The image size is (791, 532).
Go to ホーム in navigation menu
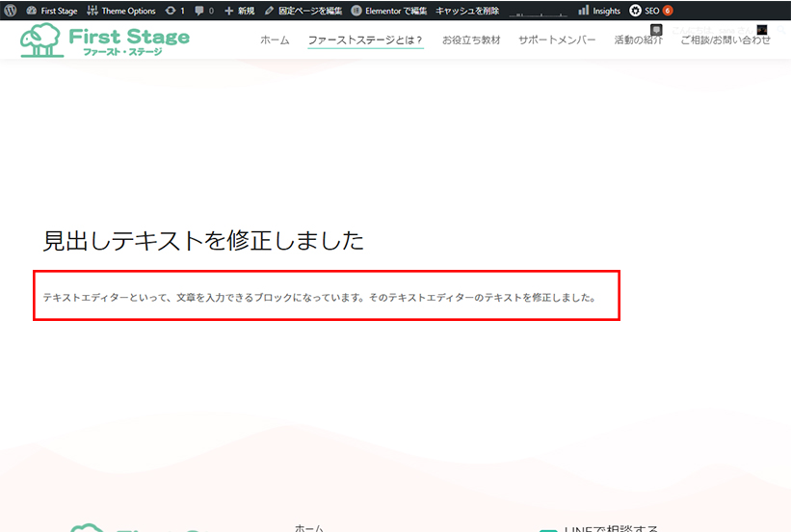coord(275,40)
